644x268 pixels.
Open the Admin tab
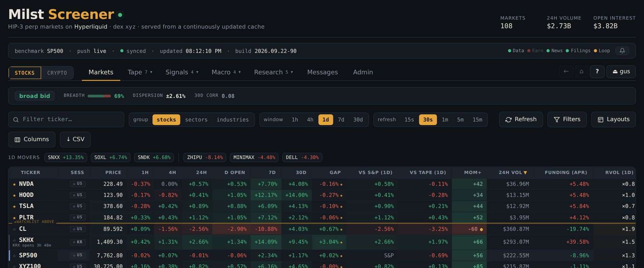point(363,72)
